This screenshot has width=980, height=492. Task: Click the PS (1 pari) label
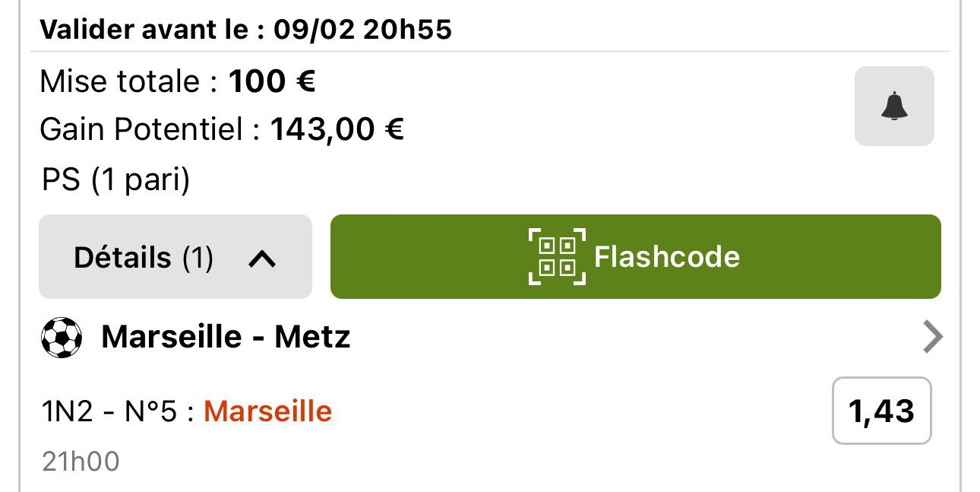click(x=115, y=180)
